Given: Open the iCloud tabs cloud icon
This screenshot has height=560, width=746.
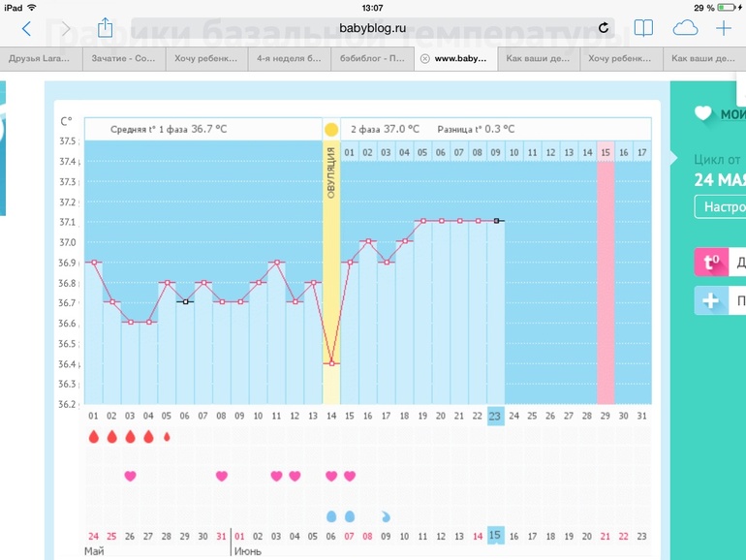Looking at the screenshot, I should coord(684,28).
